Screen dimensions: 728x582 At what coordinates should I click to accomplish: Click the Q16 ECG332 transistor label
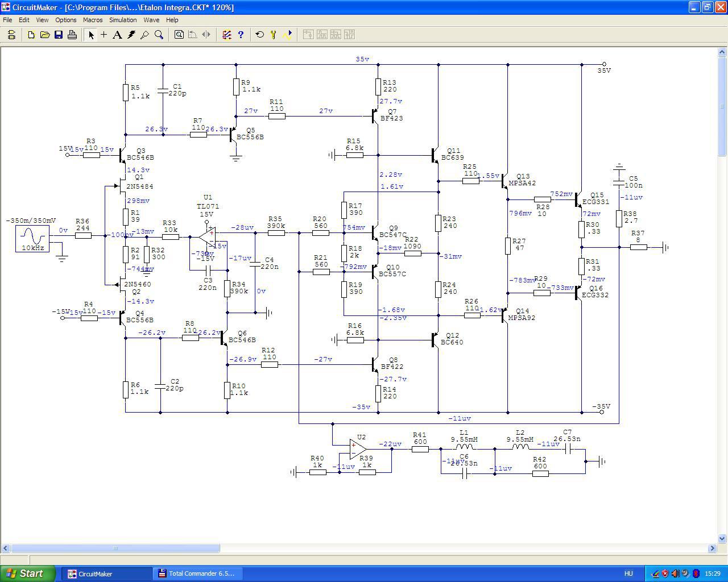click(x=595, y=292)
